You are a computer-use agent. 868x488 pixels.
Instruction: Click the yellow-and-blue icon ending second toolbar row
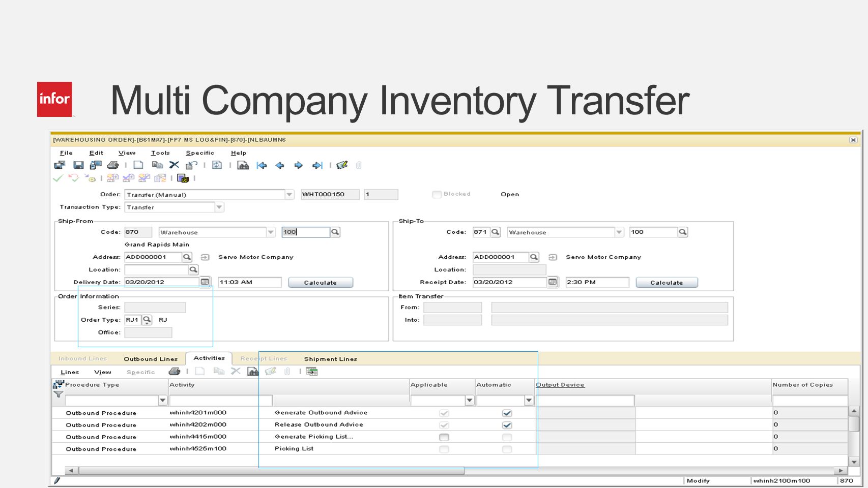(183, 178)
